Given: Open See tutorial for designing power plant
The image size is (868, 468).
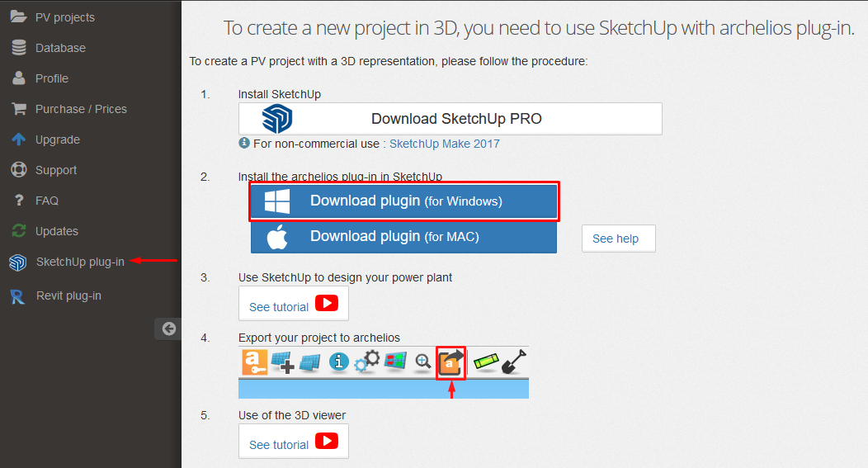Looking at the screenshot, I should [x=294, y=304].
